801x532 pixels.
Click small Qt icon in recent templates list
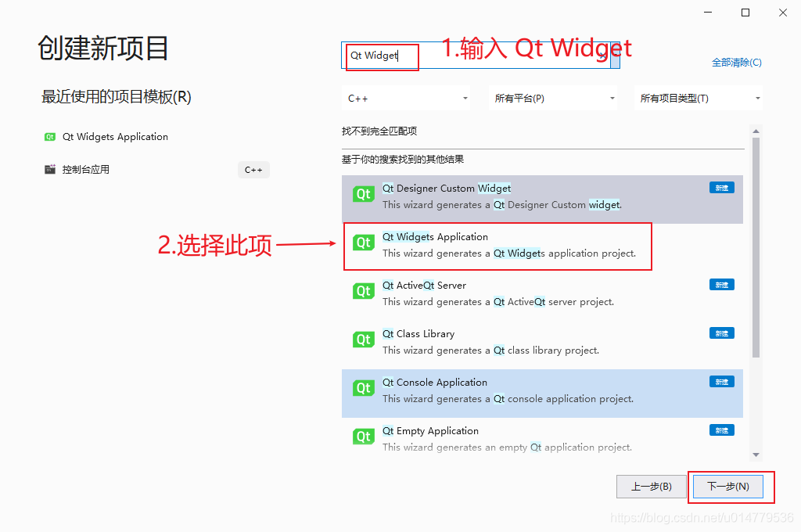[x=49, y=137]
